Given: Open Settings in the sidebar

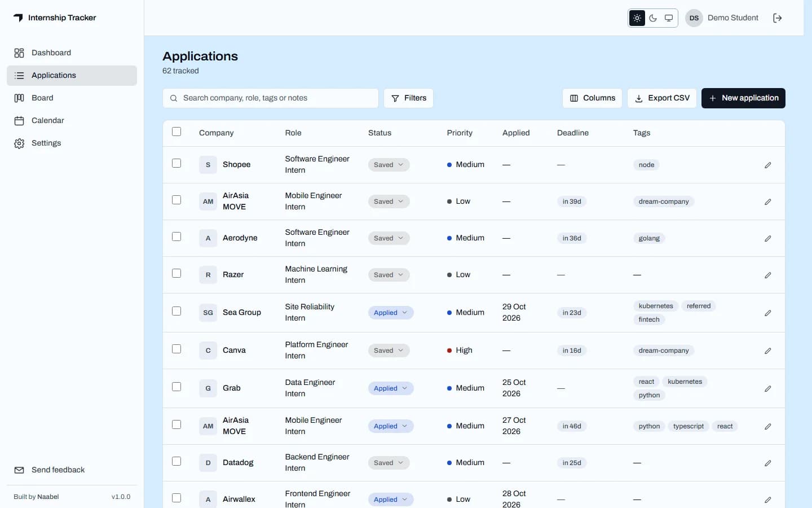Looking at the screenshot, I should pyautogui.click(x=72, y=143).
